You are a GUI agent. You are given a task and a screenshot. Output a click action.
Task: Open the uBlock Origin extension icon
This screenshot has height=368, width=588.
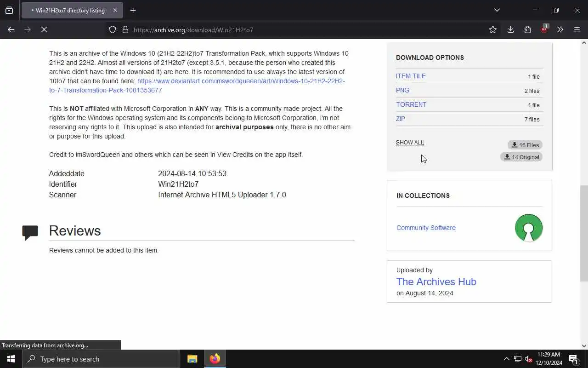[544, 29]
